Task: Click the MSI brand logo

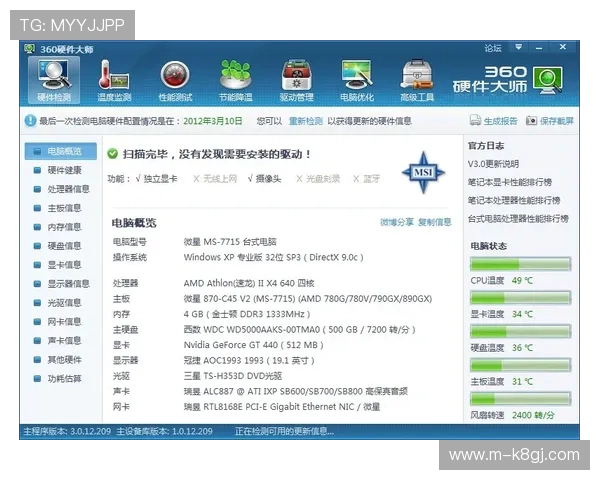Action: pos(423,172)
